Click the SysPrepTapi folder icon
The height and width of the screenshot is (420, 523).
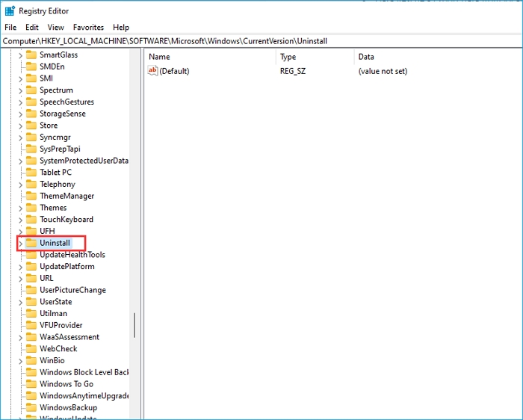pos(31,149)
